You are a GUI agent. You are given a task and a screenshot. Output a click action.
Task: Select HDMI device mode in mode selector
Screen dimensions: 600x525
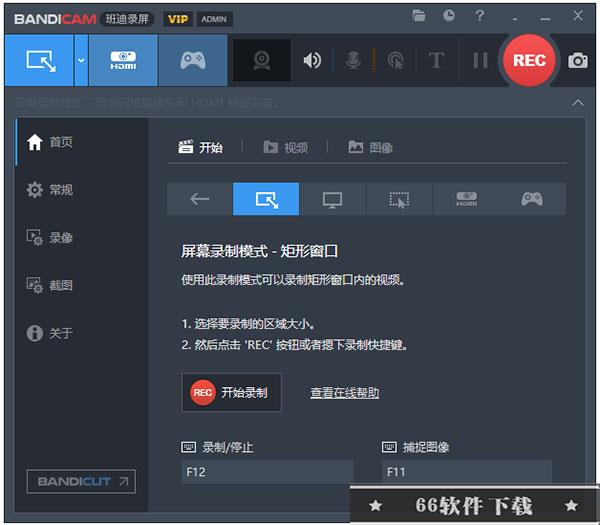(x=466, y=199)
